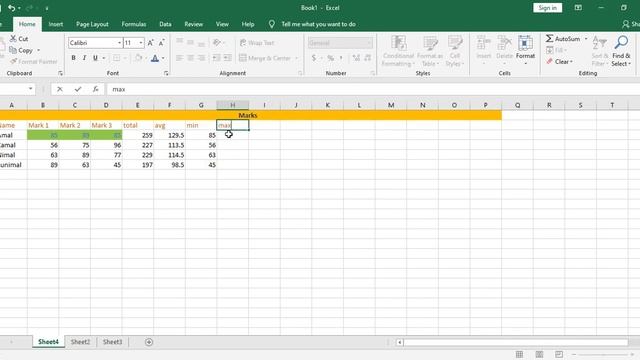Viewport: 640px width, 360px height.
Task: Click the font color A icon
Action: [x=155, y=58]
